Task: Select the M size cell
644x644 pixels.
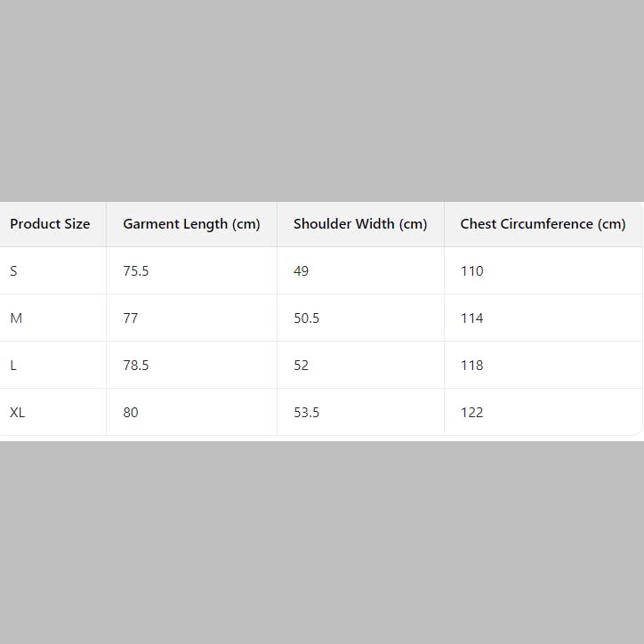Action: coord(16,318)
